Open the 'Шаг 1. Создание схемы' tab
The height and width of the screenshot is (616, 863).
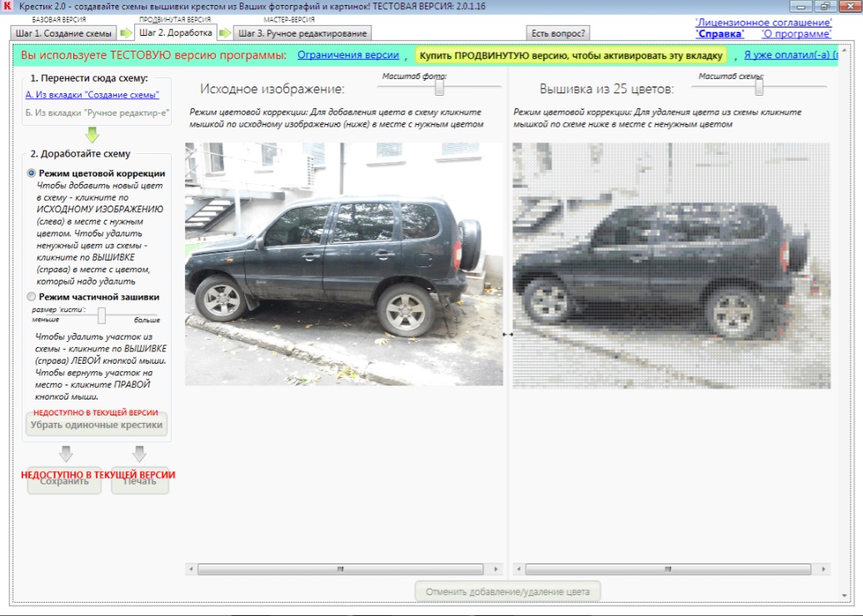pos(63,33)
